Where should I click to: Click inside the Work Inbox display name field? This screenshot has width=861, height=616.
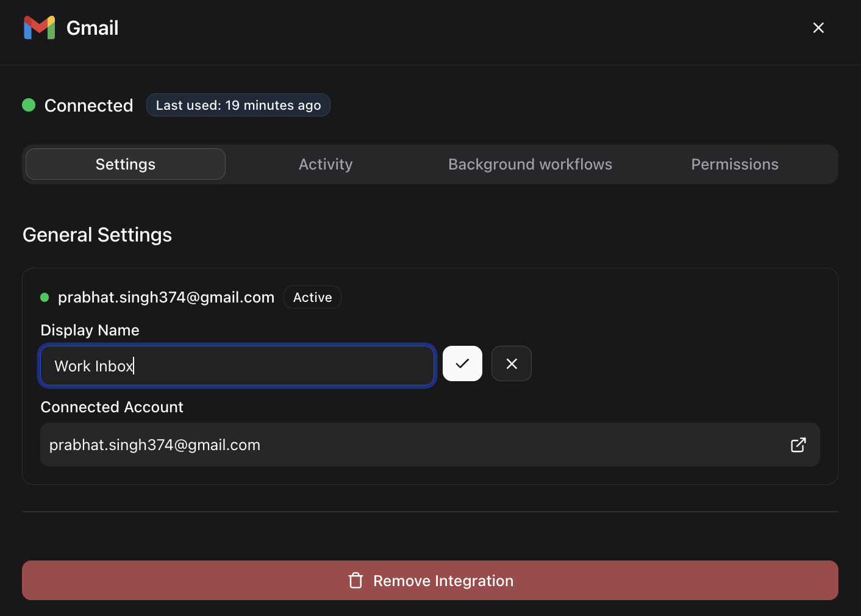tap(237, 366)
